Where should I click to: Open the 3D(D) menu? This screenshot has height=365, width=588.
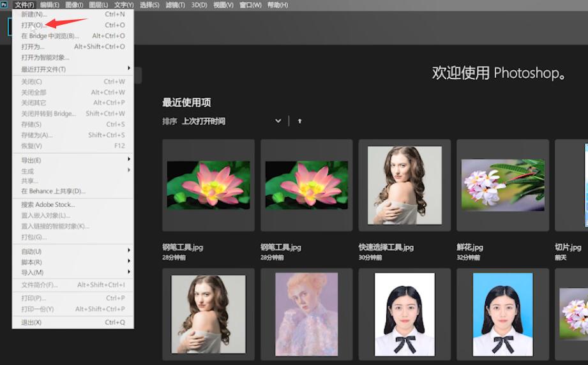point(199,5)
